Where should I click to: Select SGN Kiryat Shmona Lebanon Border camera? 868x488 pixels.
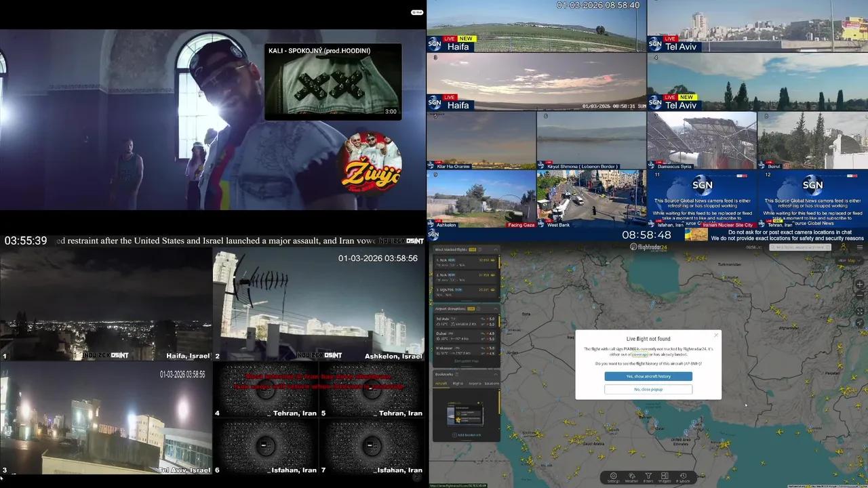click(591, 140)
